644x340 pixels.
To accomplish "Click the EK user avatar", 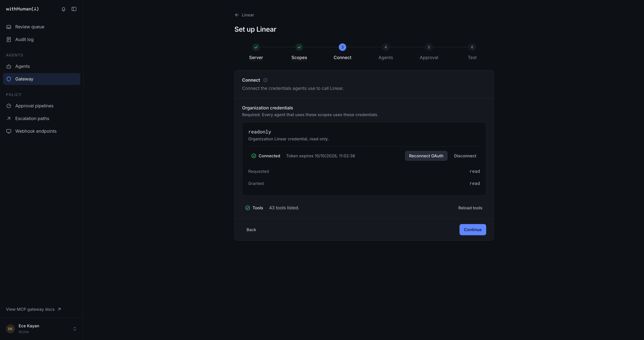I will click(10, 329).
